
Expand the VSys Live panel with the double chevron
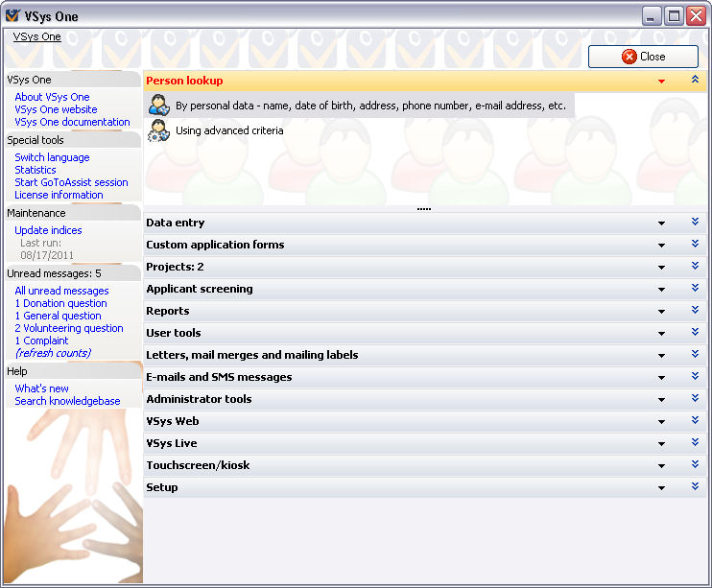[695, 442]
